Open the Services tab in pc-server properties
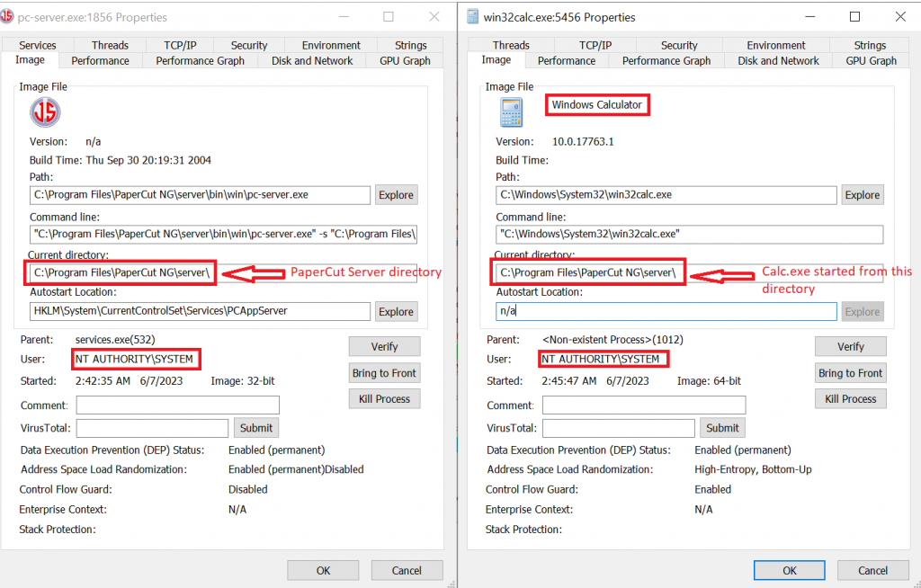Image resolution: width=921 pixels, height=588 pixels. click(x=38, y=45)
